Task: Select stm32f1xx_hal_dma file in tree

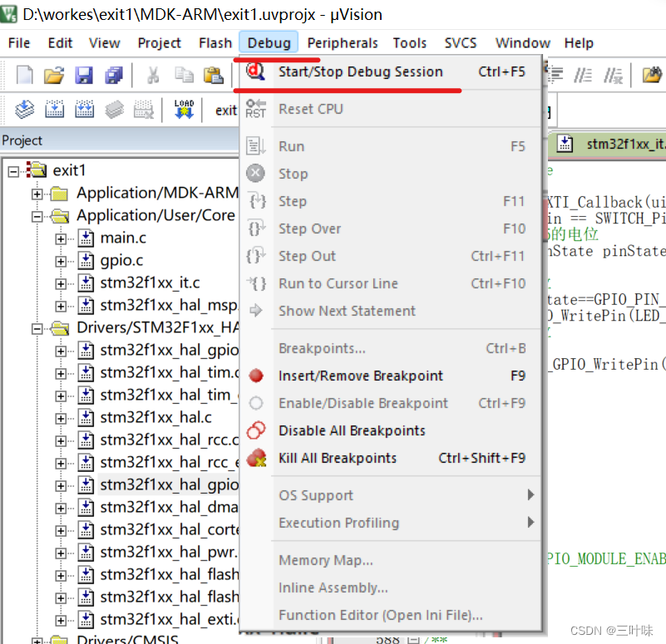Action: (x=169, y=507)
